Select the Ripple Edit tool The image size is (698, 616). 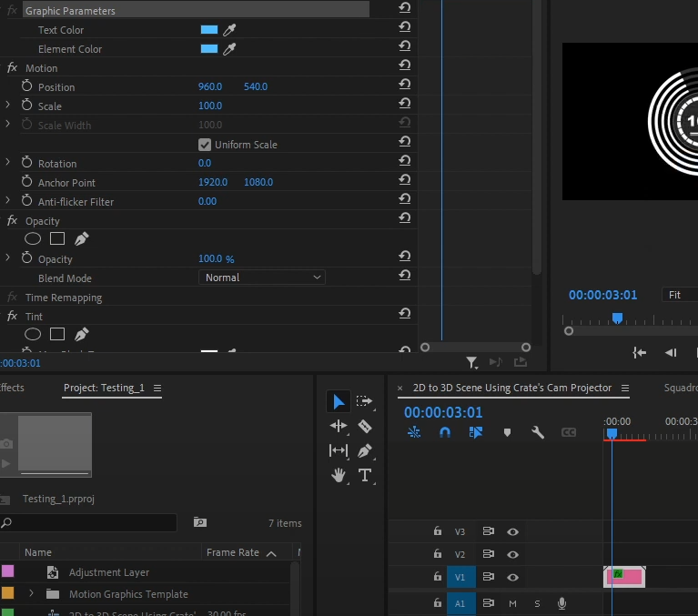[339, 426]
